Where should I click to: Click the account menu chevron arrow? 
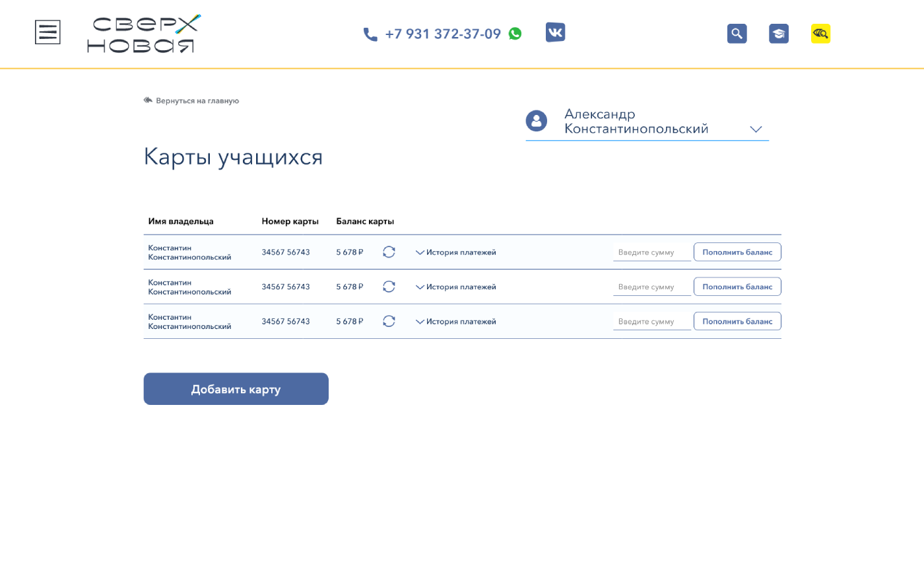tap(756, 129)
